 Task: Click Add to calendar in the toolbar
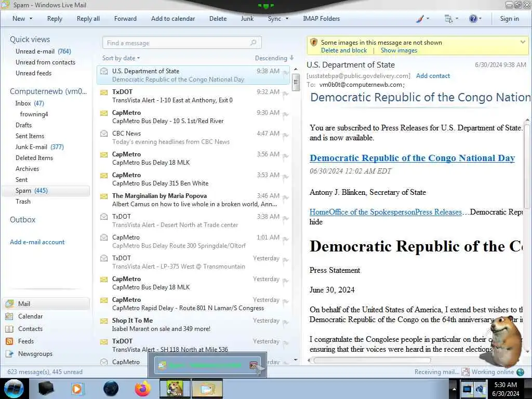[x=173, y=19]
